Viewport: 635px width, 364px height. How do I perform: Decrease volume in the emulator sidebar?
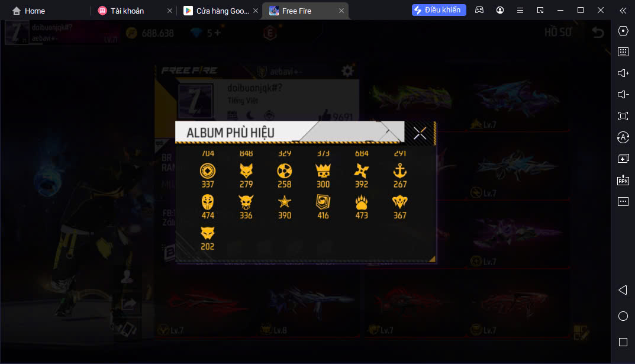tap(623, 94)
